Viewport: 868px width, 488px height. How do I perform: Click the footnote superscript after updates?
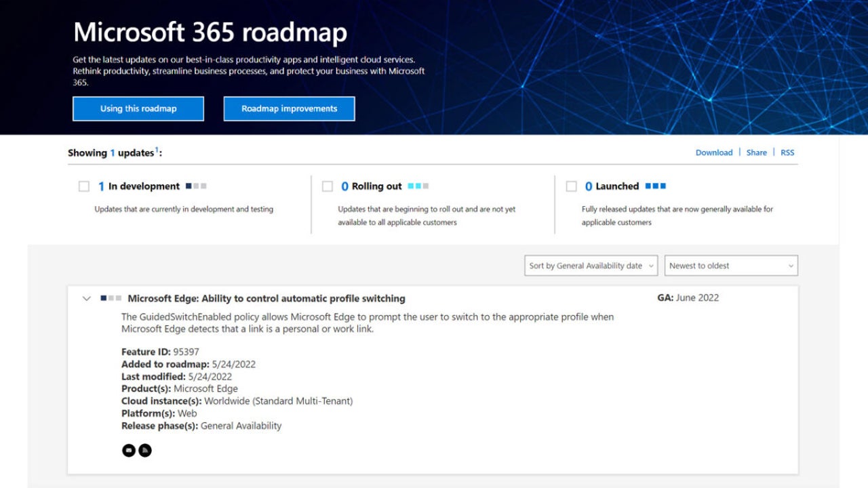click(157, 150)
